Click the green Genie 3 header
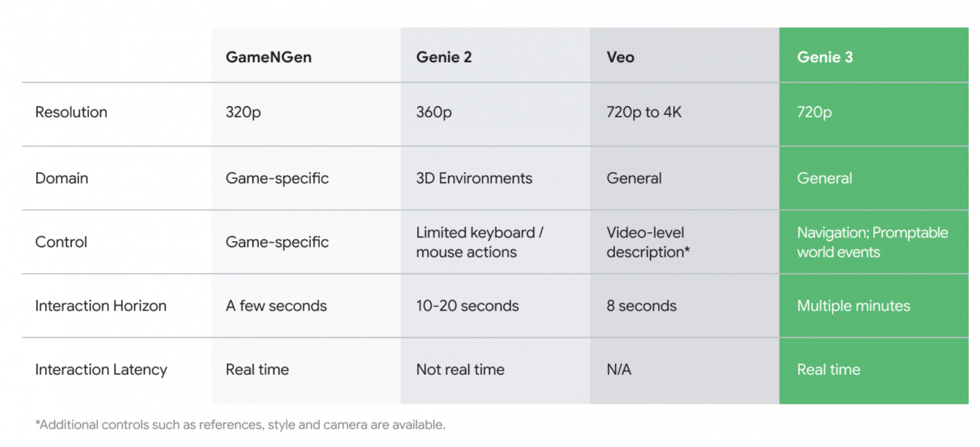Viewport: 980px width, 447px height. [x=825, y=57]
